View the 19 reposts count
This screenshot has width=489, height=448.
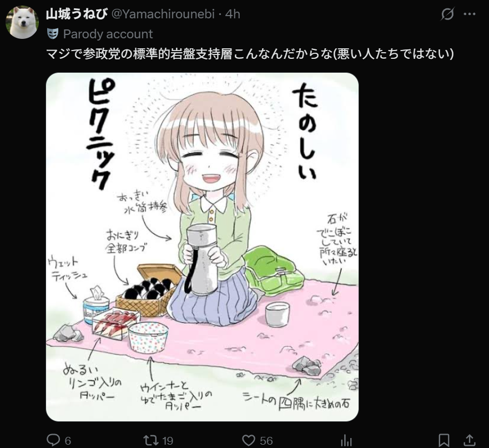[x=168, y=441]
